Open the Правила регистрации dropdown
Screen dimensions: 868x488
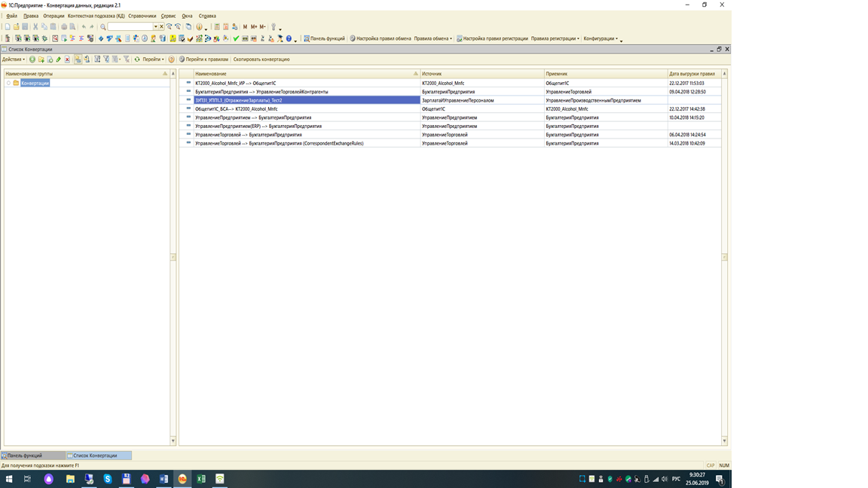coord(555,38)
